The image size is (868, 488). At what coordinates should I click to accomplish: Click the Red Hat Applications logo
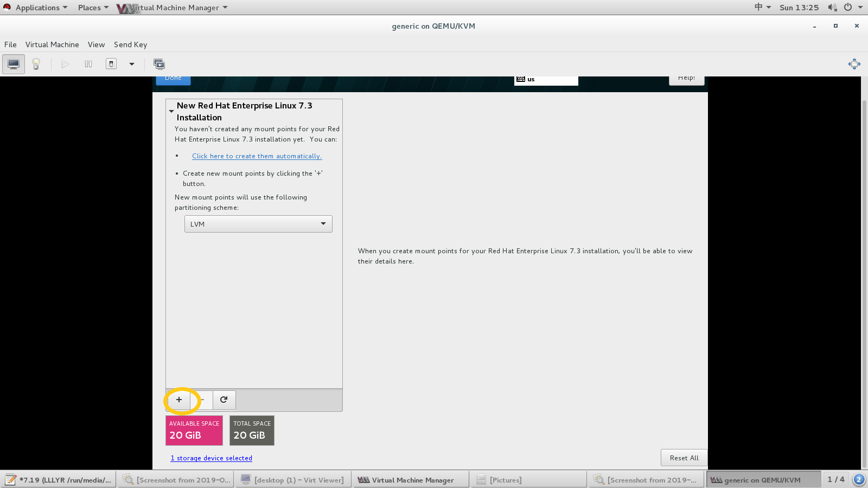[7, 7]
